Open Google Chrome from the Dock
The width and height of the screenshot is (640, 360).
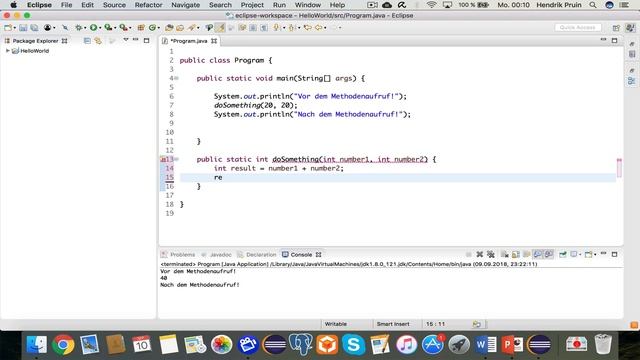point(63,344)
